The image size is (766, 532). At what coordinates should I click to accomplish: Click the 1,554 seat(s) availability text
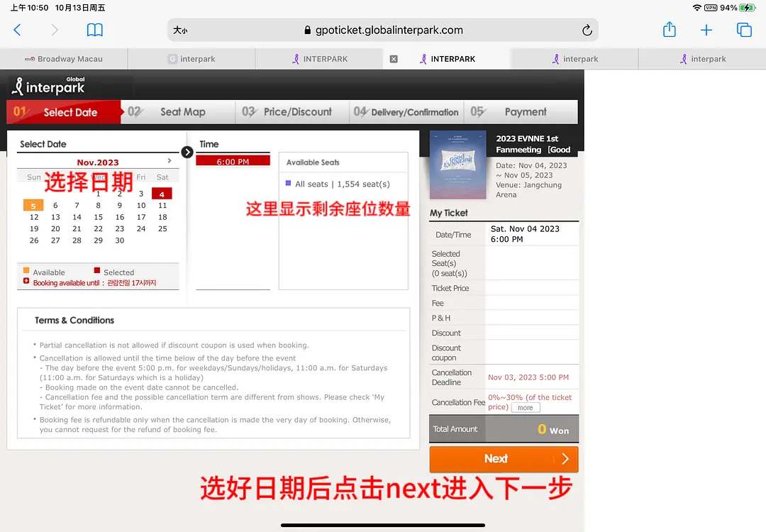click(363, 184)
